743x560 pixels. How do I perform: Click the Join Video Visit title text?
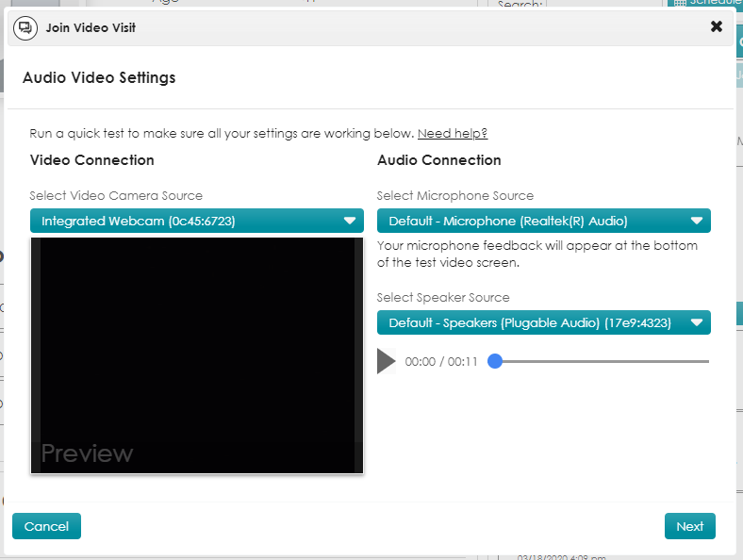tap(91, 28)
